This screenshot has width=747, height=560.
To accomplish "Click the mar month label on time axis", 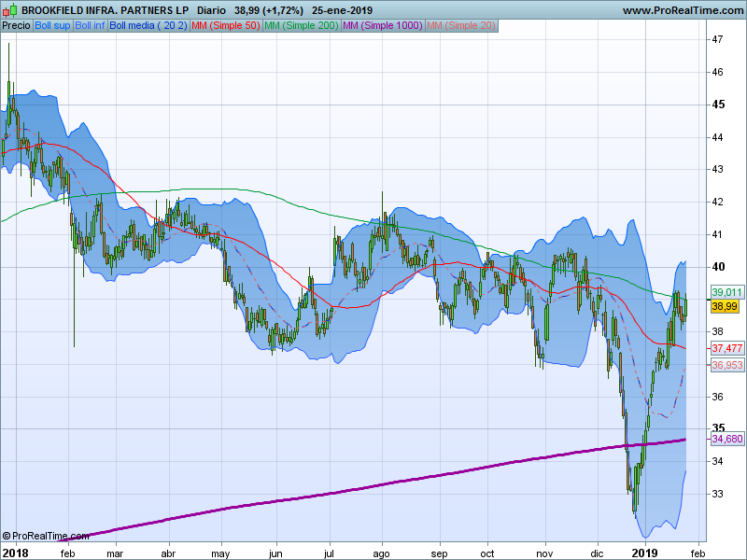I will click(x=115, y=553).
